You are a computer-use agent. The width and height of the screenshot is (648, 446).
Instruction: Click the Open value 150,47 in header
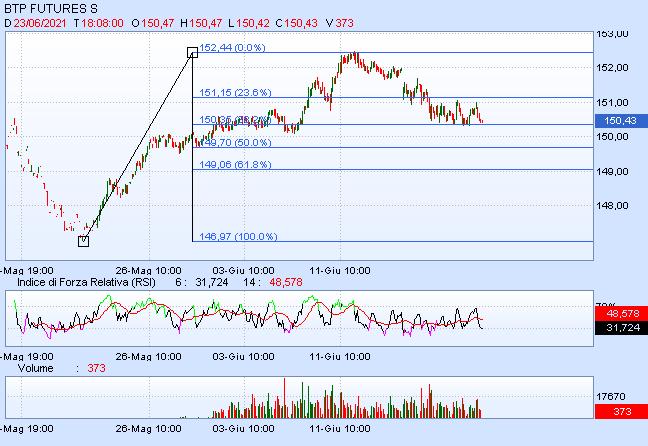coord(157,23)
